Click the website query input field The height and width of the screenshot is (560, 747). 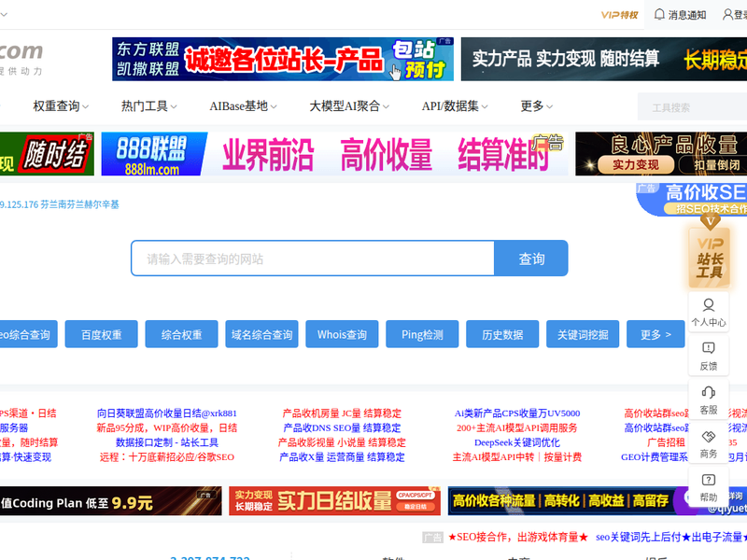click(x=313, y=259)
